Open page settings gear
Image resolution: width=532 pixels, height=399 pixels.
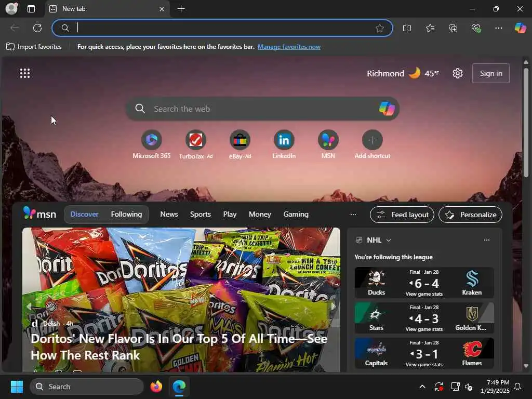coord(458,73)
